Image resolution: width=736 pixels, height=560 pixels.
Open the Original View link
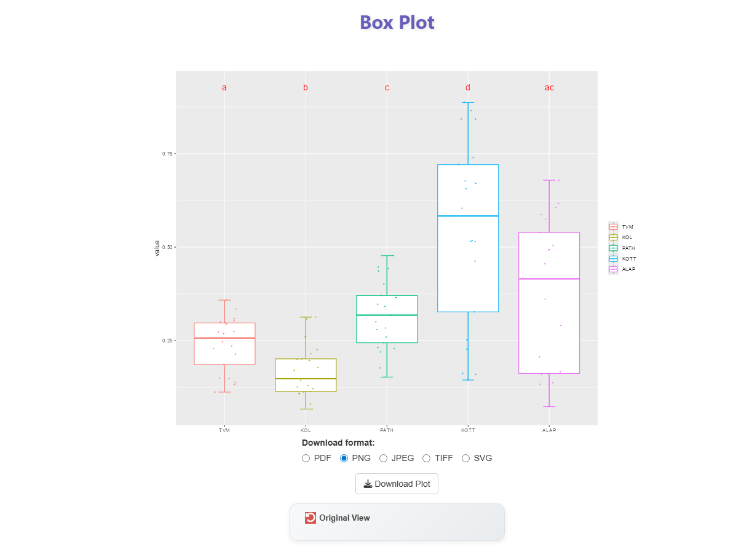click(344, 518)
